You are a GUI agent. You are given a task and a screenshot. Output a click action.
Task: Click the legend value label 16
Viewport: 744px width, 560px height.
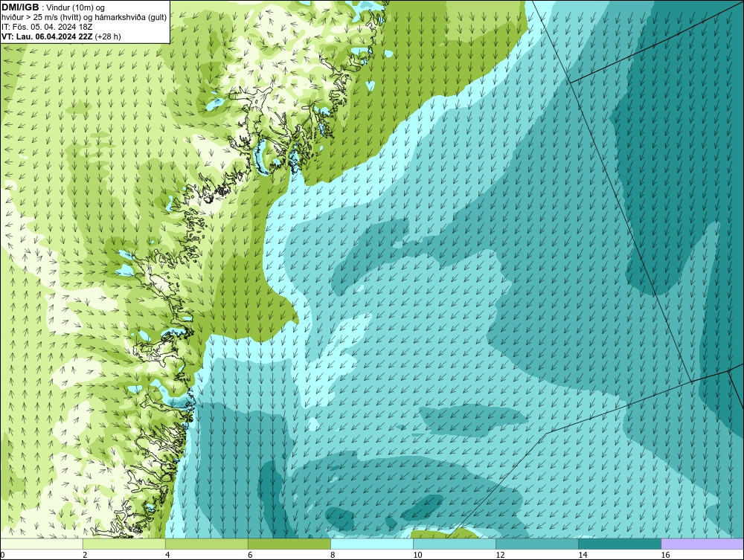point(665,555)
